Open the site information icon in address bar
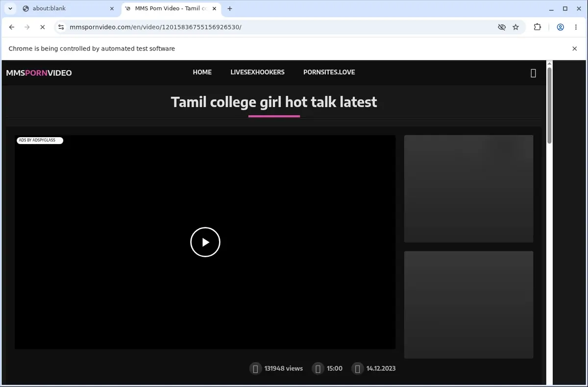This screenshot has width=588, height=387. pos(61,27)
